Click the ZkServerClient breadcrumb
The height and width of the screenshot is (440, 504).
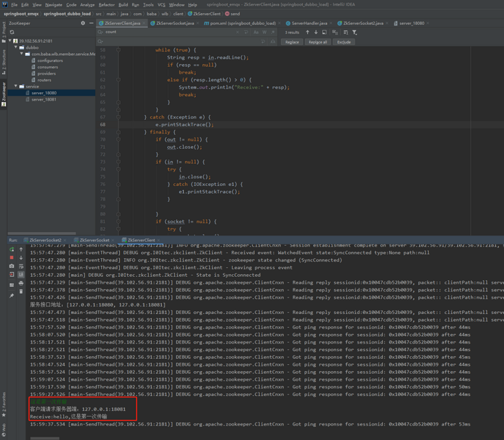204,14
